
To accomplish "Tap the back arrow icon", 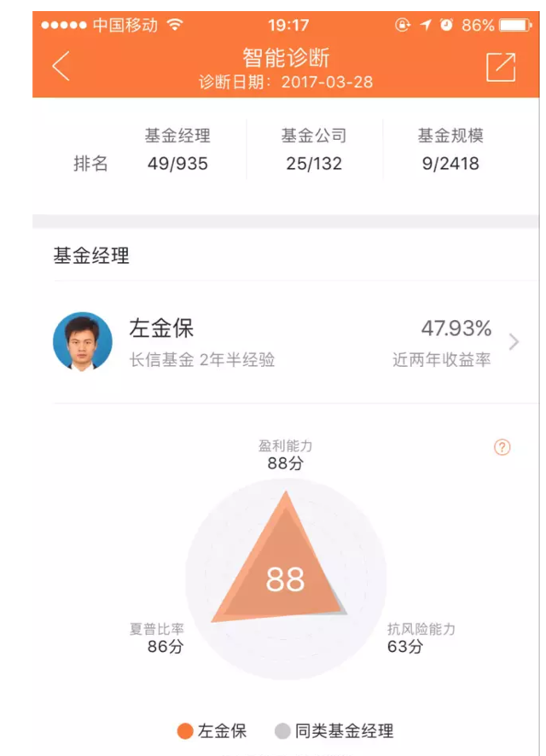I will tap(61, 66).
